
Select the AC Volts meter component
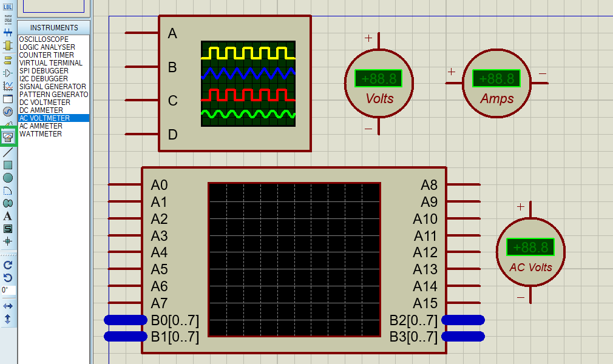530,252
